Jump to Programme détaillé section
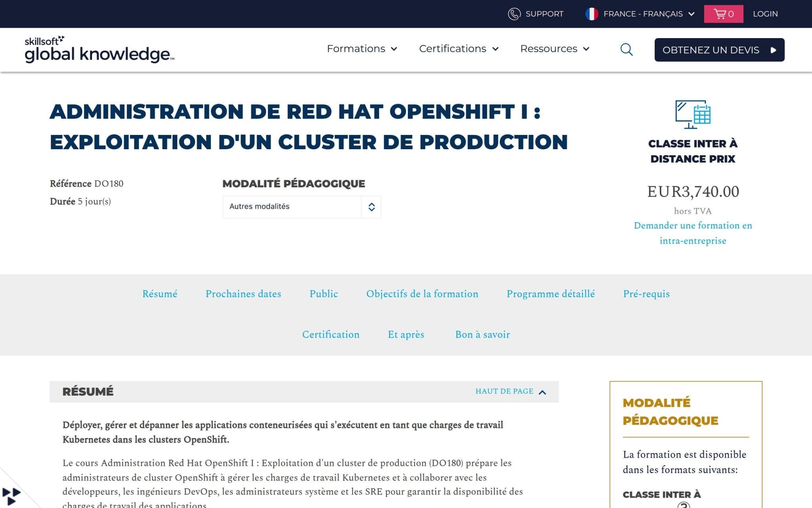This screenshot has height=508, width=812. pos(551,294)
